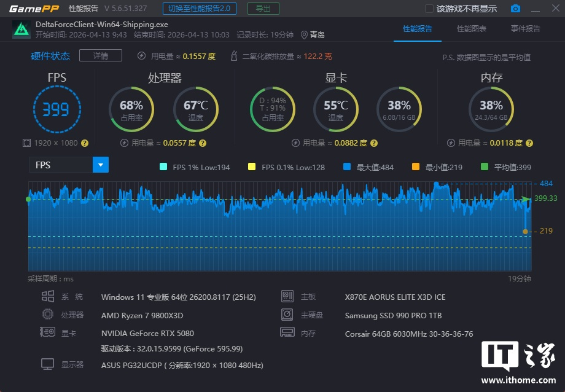Click the help icon next to GPU power usage
565x392 pixels.
click(375, 143)
